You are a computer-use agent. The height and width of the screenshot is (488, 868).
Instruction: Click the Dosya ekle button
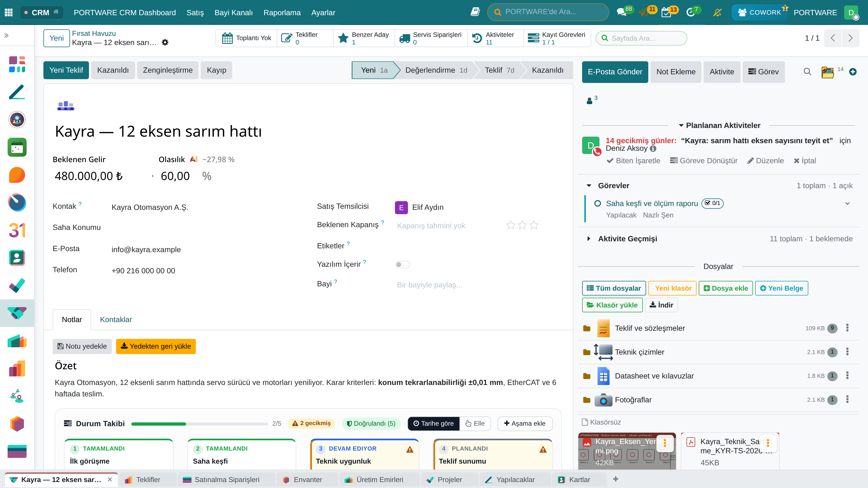pos(726,288)
